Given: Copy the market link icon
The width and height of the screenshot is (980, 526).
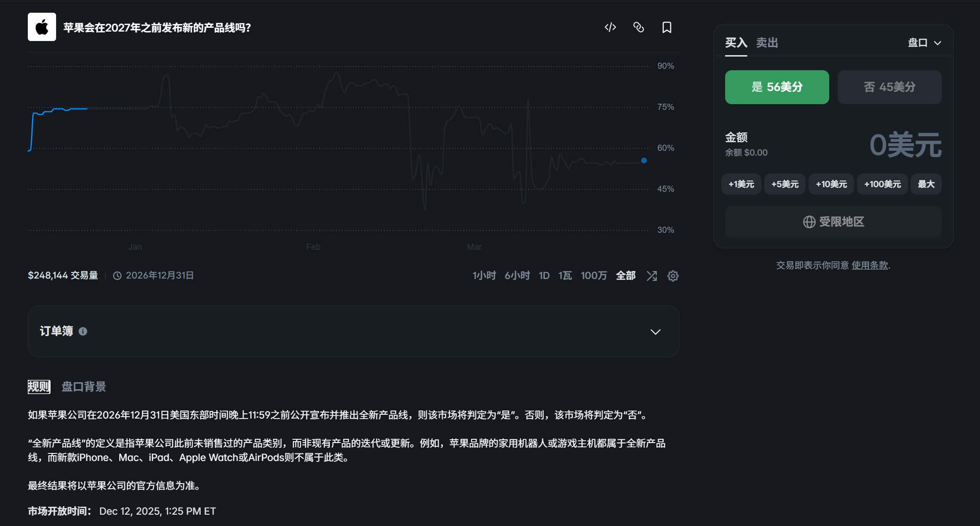Looking at the screenshot, I should 638,27.
